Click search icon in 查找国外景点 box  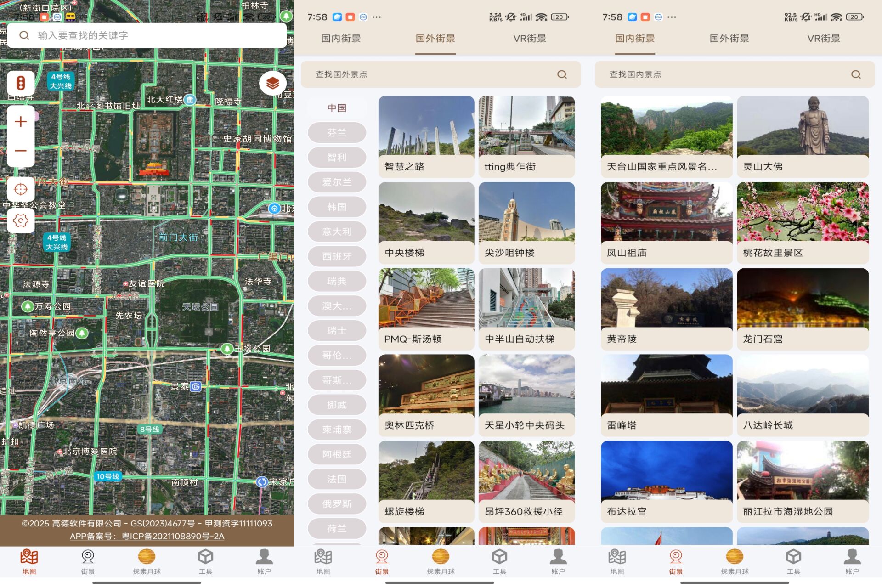(x=562, y=74)
